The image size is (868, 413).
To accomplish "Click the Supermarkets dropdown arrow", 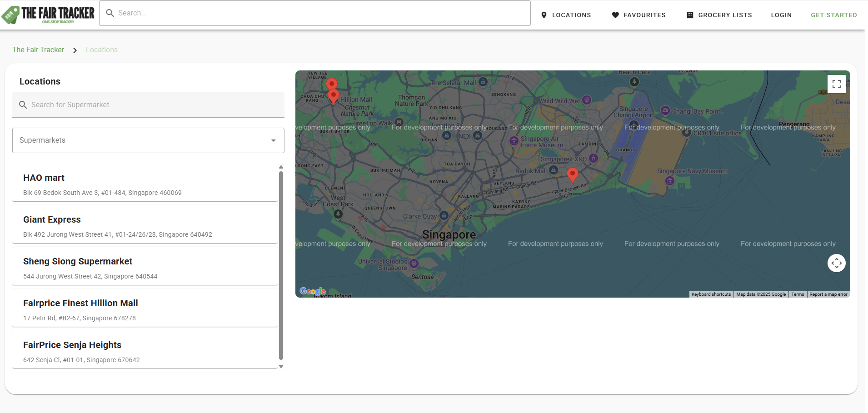I will point(274,140).
